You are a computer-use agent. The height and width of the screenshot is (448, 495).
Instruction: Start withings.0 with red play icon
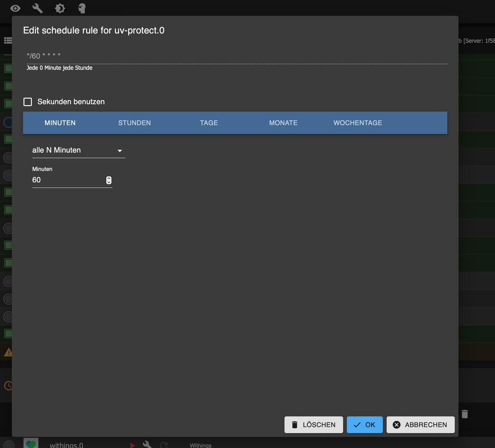tap(132, 445)
